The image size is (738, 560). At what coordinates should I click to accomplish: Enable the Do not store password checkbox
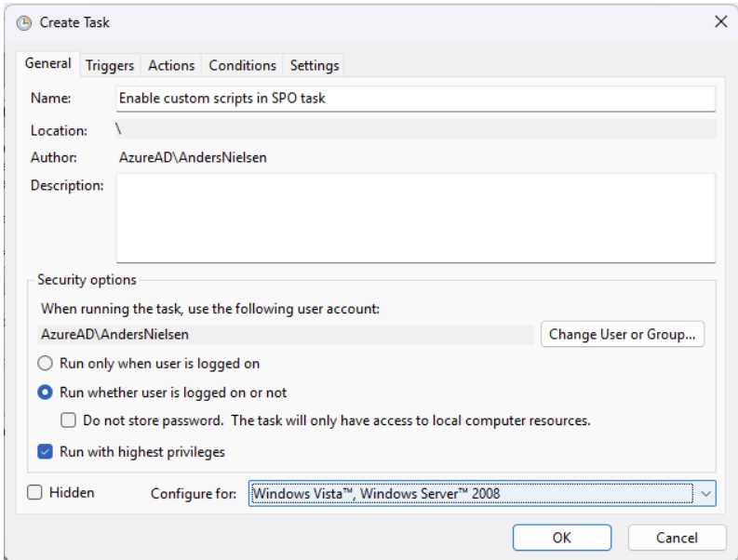(x=69, y=420)
